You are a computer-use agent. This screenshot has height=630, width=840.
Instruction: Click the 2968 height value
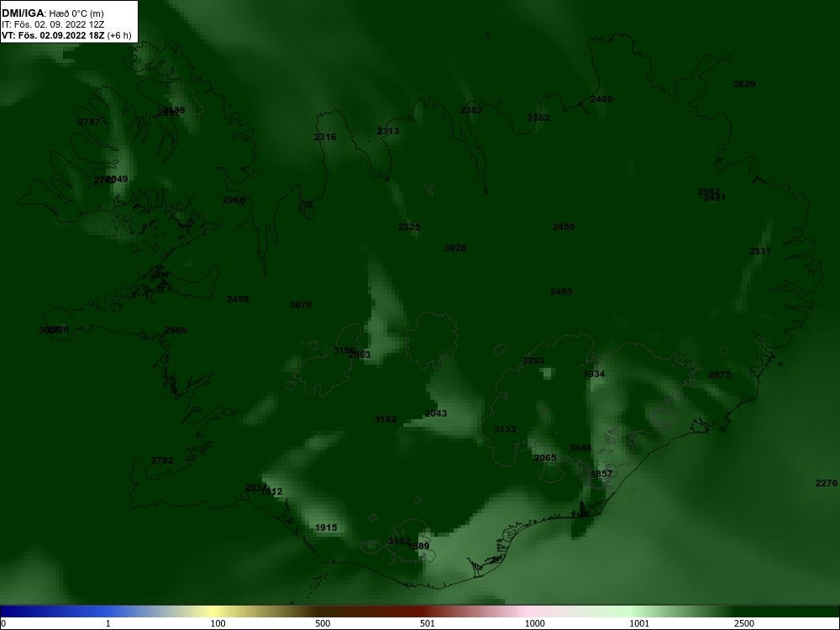pos(234,201)
